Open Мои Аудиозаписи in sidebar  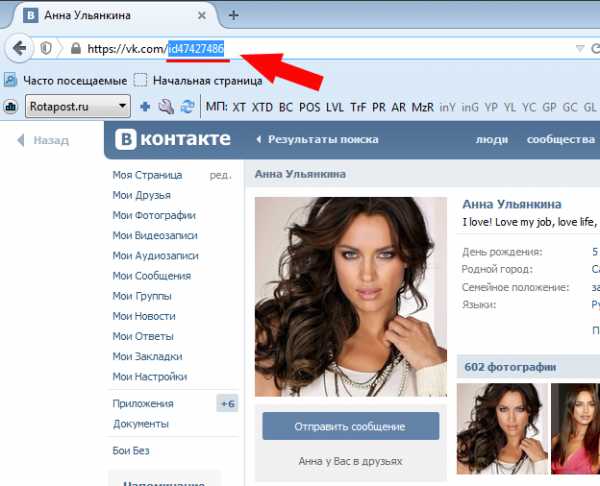pyautogui.click(x=155, y=256)
